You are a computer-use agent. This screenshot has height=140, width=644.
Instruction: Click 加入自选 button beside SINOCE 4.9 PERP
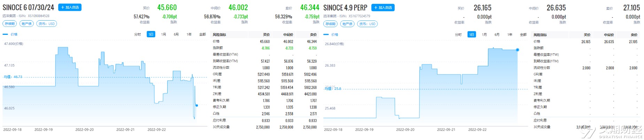pyautogui.click(x=383, y=8)
